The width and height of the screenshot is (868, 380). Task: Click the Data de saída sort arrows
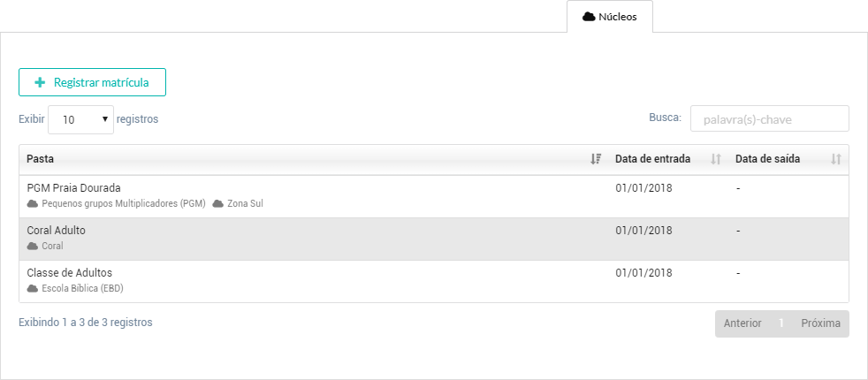click(836, 159)
